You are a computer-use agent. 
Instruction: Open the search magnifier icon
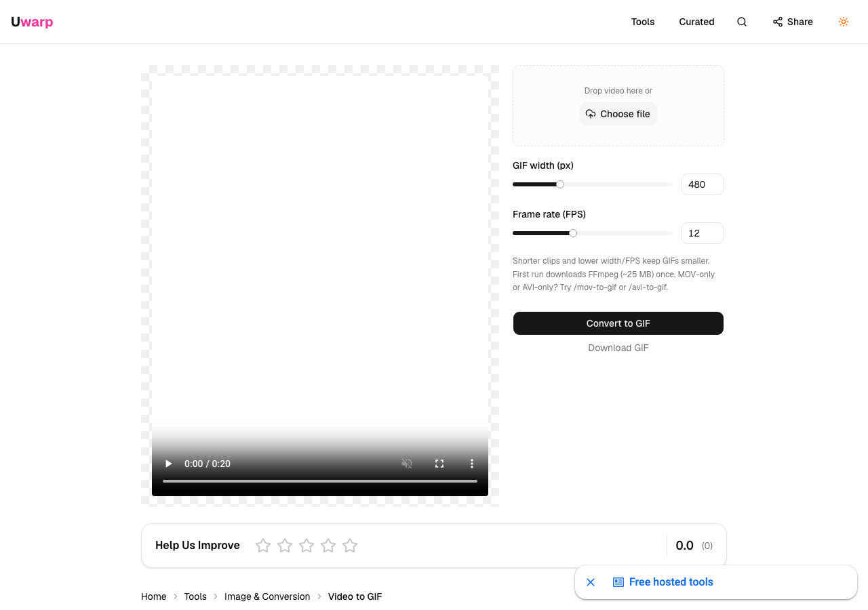742,22
